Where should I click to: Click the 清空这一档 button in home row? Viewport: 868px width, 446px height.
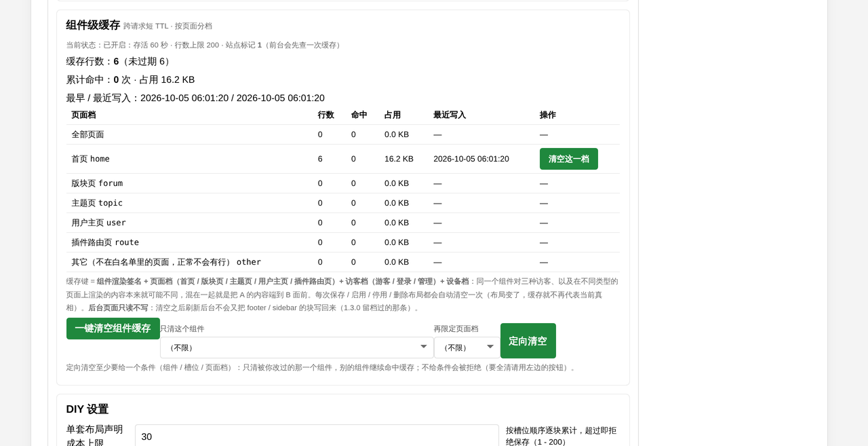(568, 159)
